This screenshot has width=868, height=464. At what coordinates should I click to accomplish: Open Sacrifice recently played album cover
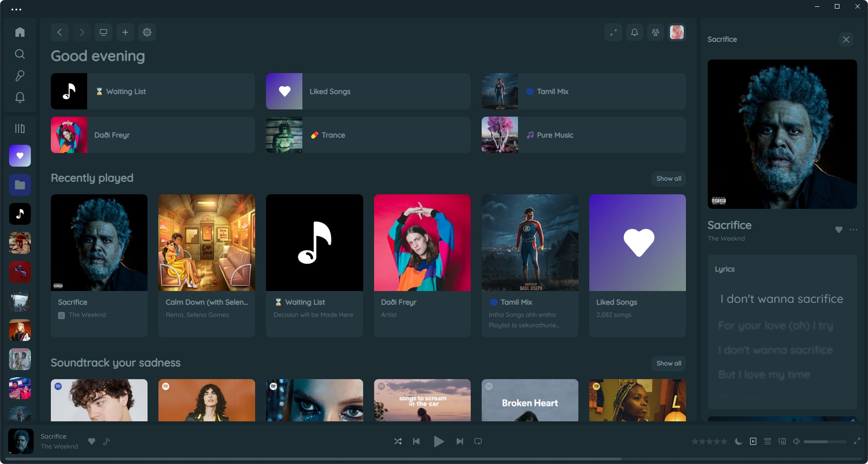coord(99,242)
